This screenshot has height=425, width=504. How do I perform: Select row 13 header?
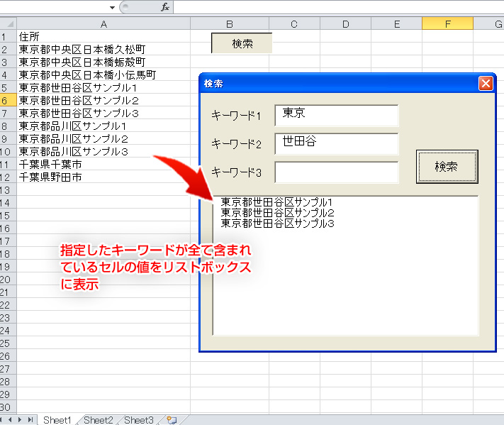coord(8,190)
